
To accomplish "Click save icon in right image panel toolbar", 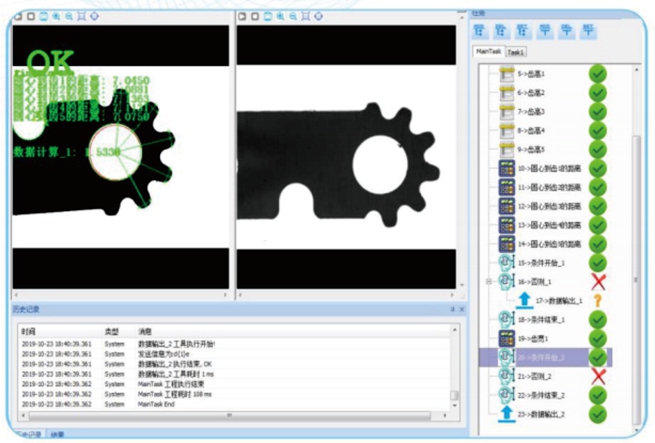I will (x=266, y=17).
